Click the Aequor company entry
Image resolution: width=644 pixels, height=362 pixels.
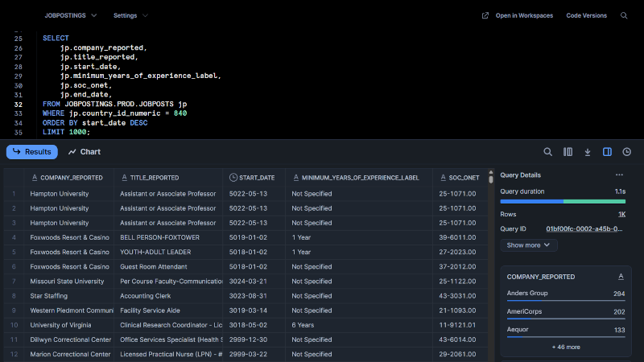tap(566, 330)
